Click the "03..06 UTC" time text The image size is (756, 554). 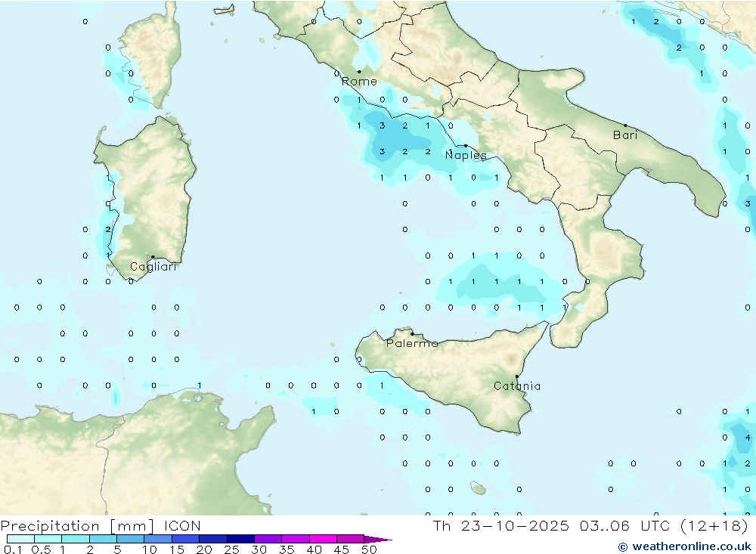(625, 525)
